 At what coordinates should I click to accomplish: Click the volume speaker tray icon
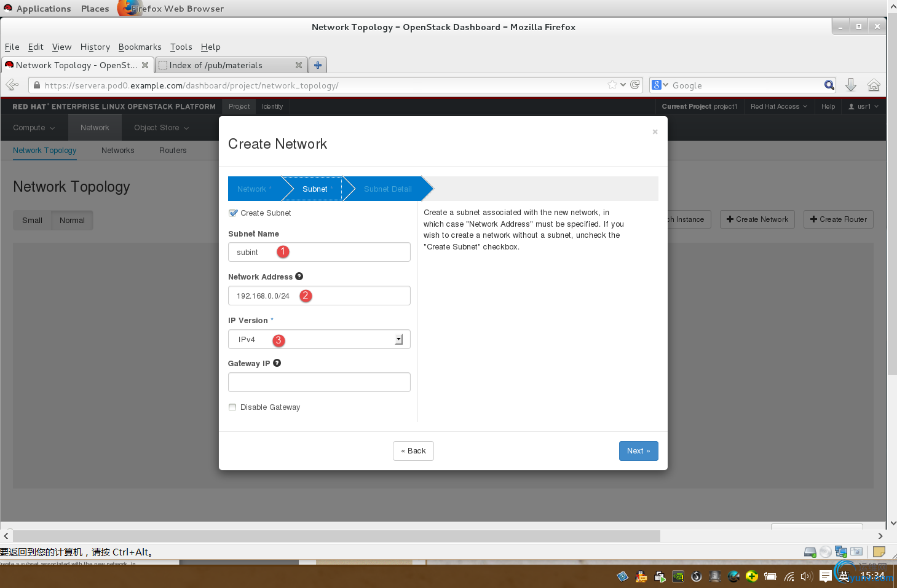click(x=807, y=576)
